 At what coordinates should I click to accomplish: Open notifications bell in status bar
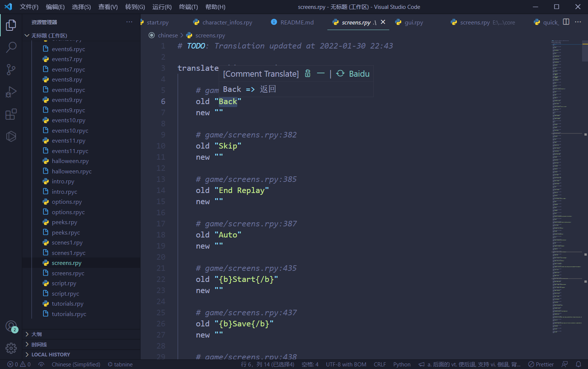[578, 365]
